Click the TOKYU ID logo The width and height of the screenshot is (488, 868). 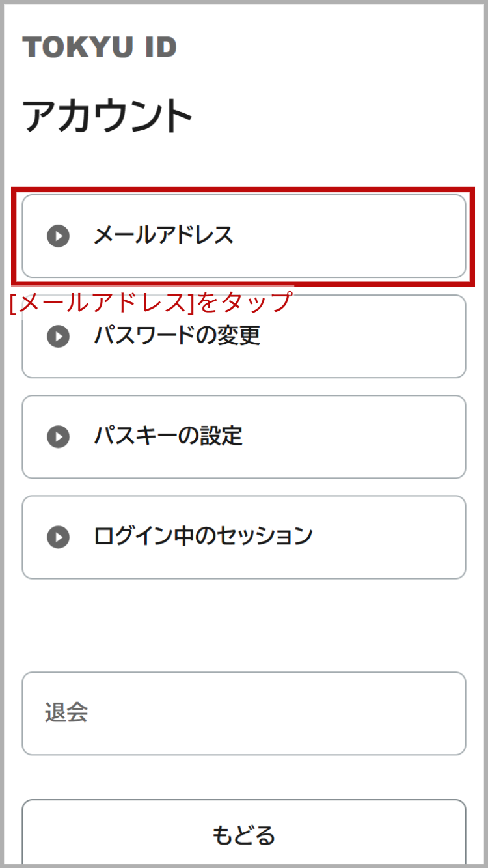100,48
